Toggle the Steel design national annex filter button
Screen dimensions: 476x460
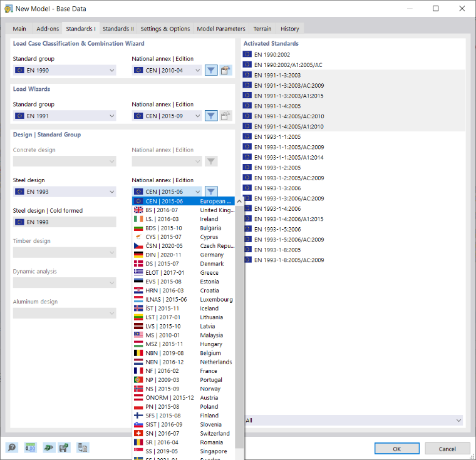tap(211, 192)
